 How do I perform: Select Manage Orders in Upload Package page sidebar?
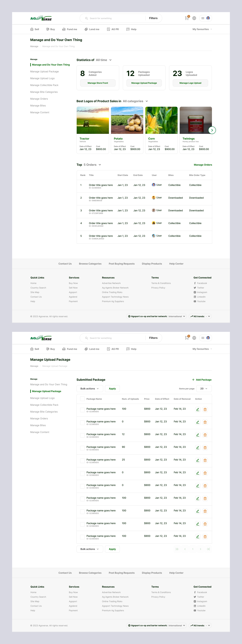tap(39, 418)
